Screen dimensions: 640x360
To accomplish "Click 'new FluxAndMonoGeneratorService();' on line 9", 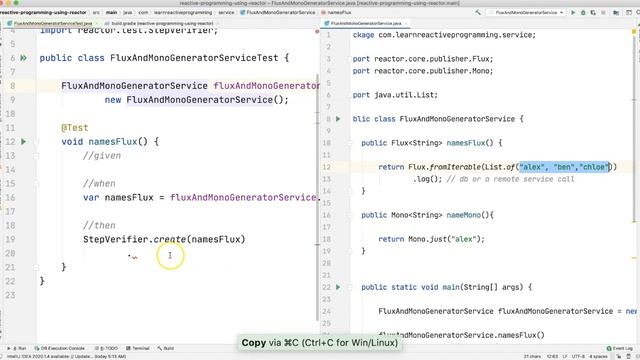I will coord(196,100).
